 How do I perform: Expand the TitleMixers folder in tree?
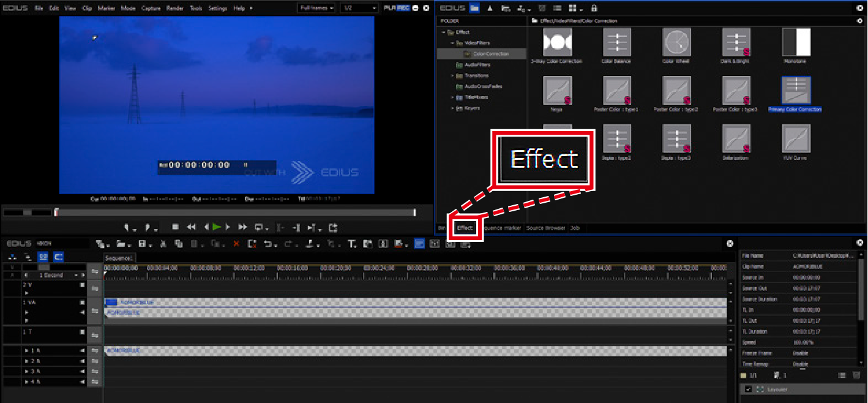452,97
